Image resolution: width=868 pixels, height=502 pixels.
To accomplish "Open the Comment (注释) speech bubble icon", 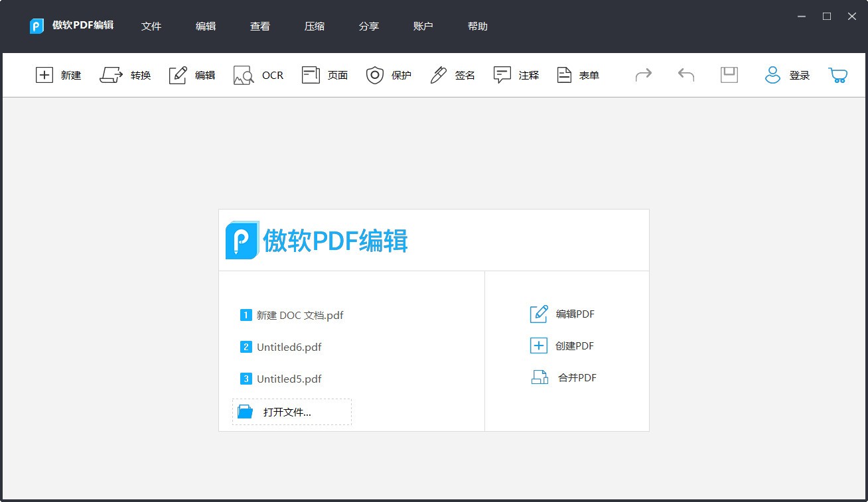I will [502, 75].
